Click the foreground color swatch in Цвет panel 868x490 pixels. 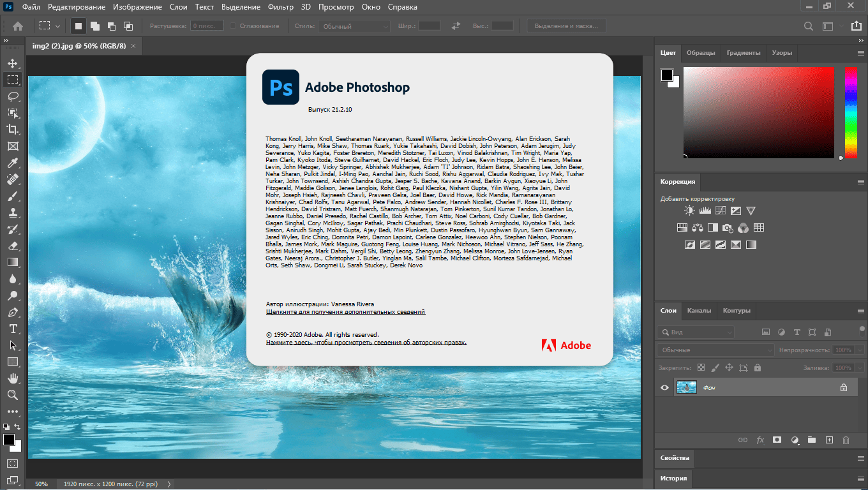(x=667, y=75)
